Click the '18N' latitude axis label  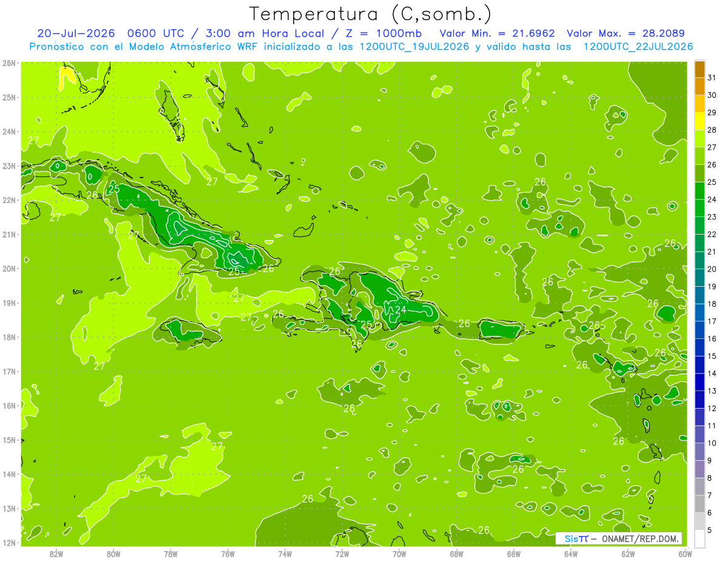pyautogui.click(x=8, y=337)
